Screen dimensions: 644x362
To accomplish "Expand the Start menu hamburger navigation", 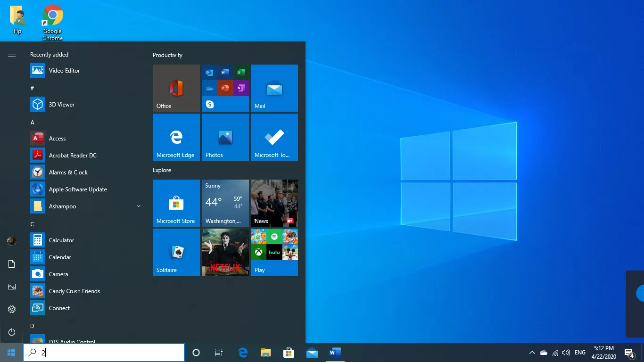I will [x=12, y=55].
